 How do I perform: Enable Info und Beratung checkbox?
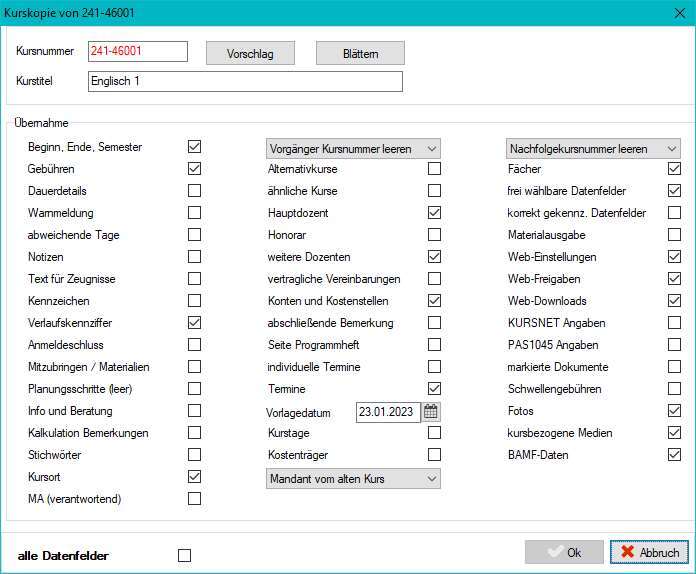pyautogui.click(x=194, y=411)
